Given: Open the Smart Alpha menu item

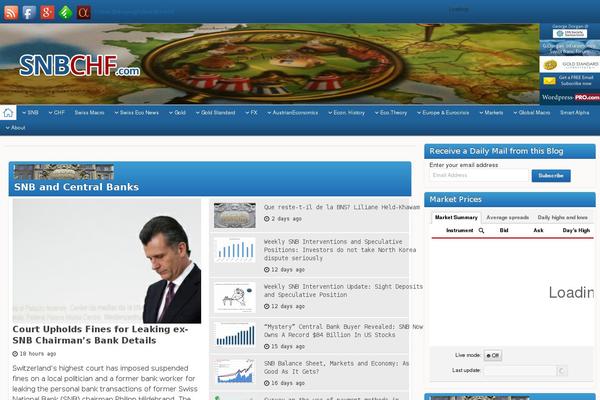Looking at the screenshot, I should [x=574, y=113].
